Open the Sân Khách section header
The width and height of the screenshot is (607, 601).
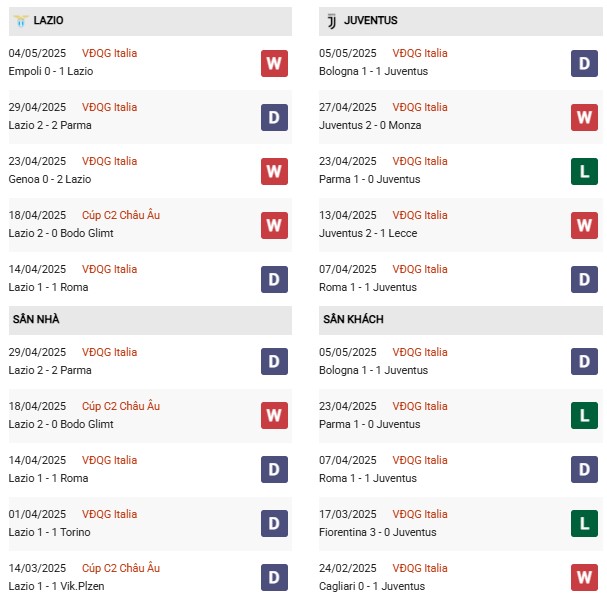461,320
